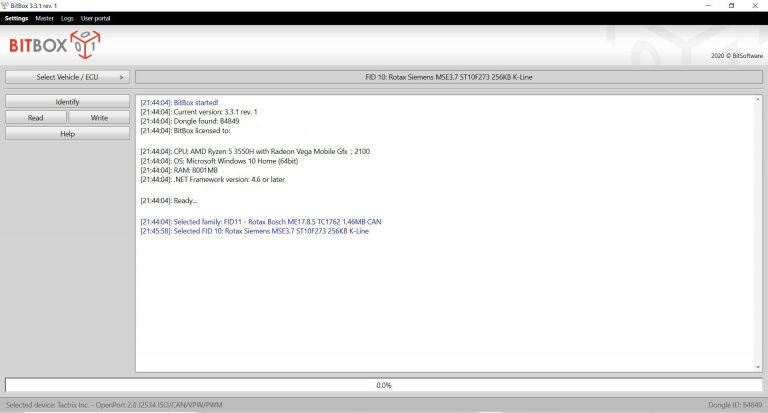
Task: Click the Selected device Tactrix status text
Action: pos(114,405)
